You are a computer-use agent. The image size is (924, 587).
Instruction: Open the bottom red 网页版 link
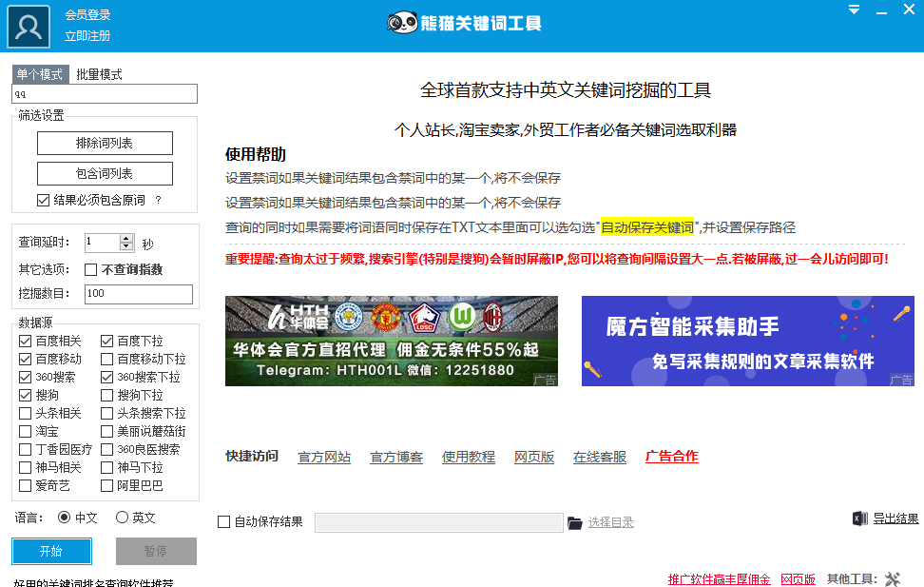click(798, 579)
